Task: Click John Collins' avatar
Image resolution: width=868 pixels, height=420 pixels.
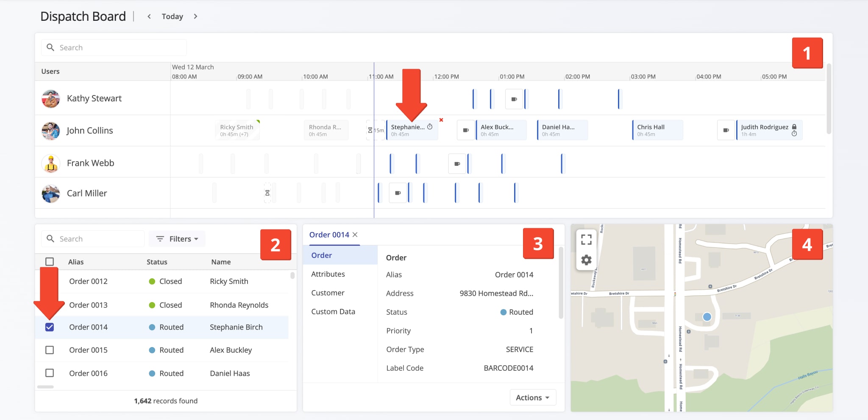Action: coord(51,131)
